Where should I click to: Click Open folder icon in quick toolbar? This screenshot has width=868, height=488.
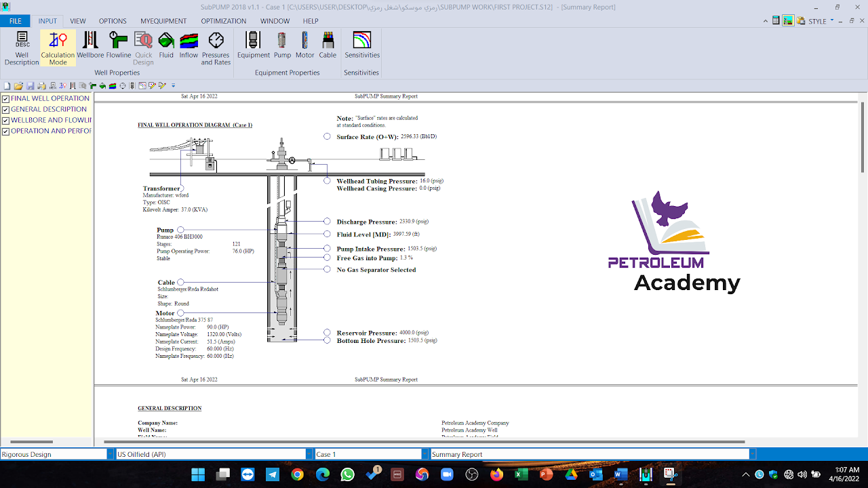pyautogui.click(x=19, y=86)
